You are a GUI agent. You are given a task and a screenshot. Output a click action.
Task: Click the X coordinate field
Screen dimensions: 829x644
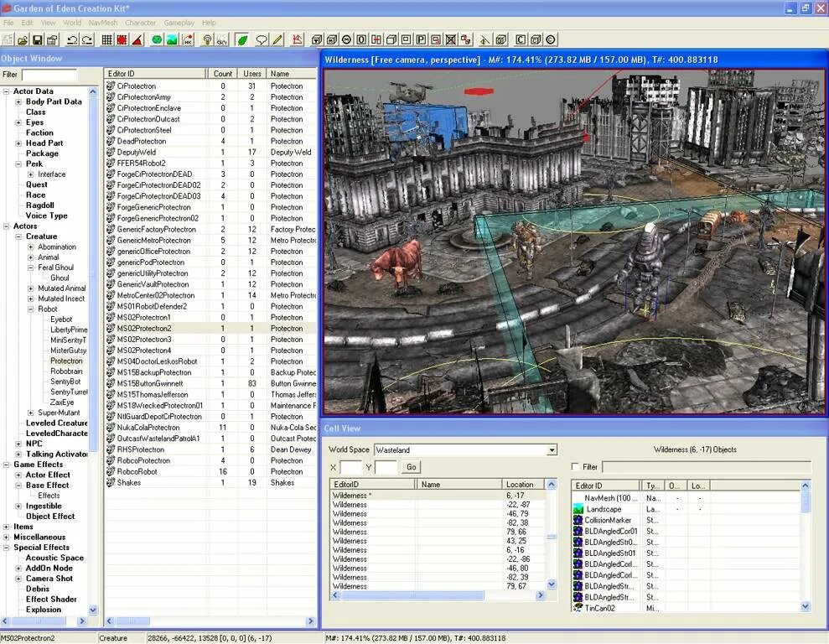tap(350, 467)
